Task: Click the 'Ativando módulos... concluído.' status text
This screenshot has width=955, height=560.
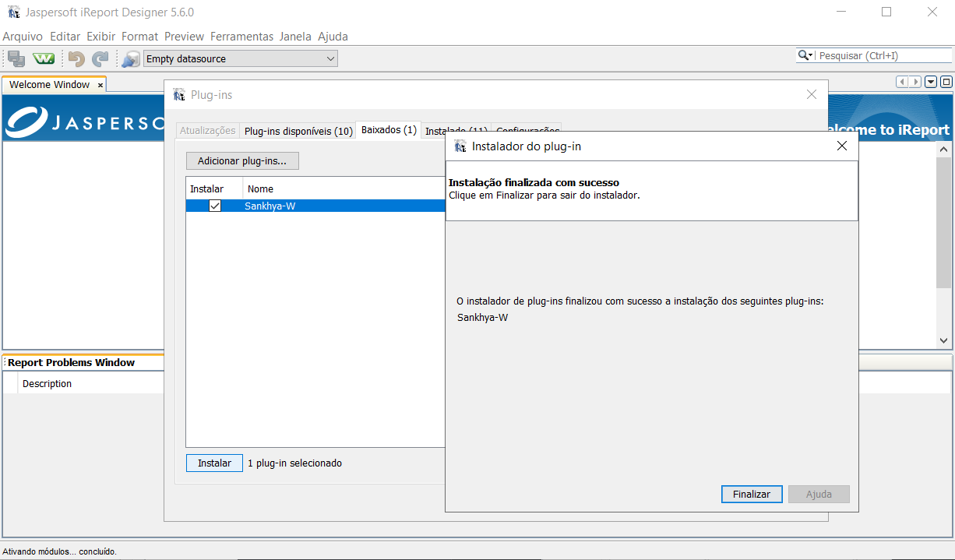Action: pos(59,551)
